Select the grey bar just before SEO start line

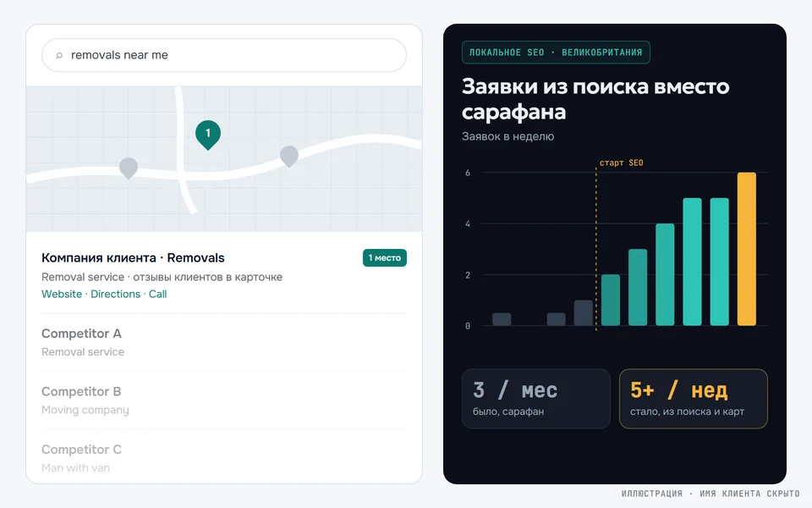click(583, 312)
